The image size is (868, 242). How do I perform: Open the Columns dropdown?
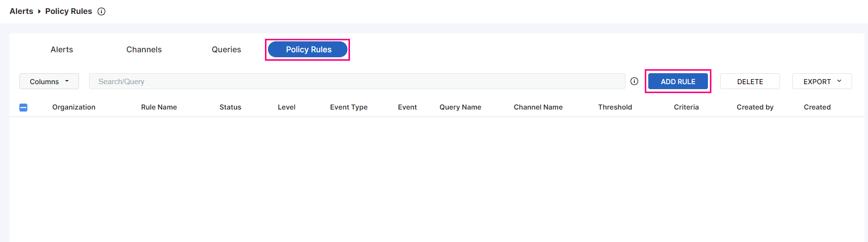[x=49, y=81]
